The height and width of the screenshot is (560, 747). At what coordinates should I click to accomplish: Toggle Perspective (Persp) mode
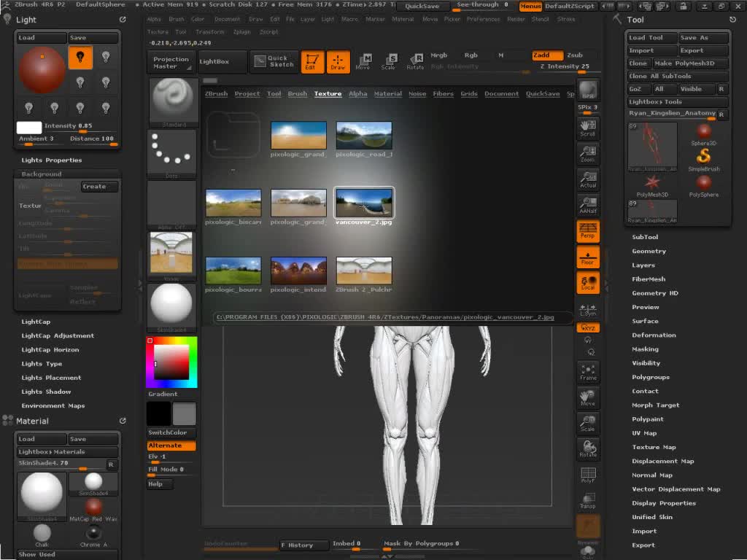pyautogui.click(x=588, y=231)
